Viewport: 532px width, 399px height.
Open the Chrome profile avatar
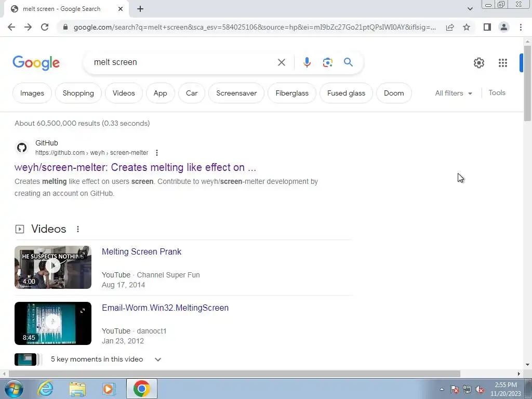(x=504, y=27)
